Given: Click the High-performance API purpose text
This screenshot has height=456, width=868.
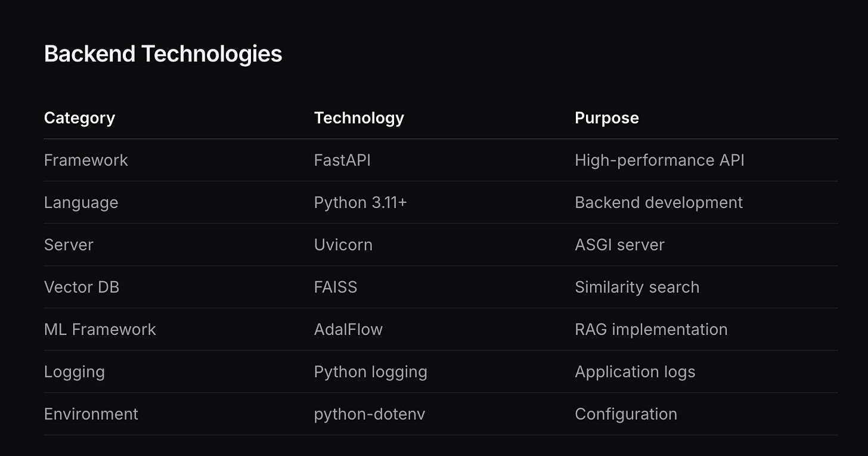Looking at the screenshot, I should pyautogui.click(x=659, y=160).
